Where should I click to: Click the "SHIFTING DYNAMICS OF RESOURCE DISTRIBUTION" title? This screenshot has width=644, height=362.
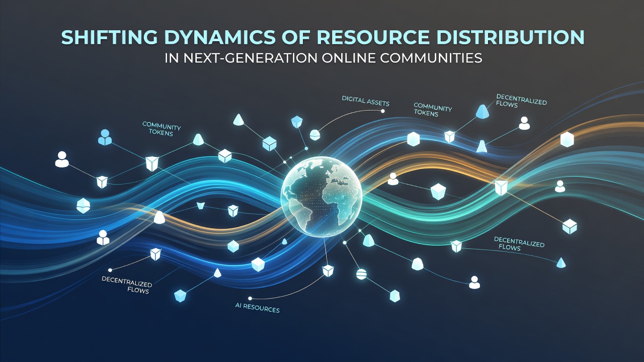coord(322,38)
